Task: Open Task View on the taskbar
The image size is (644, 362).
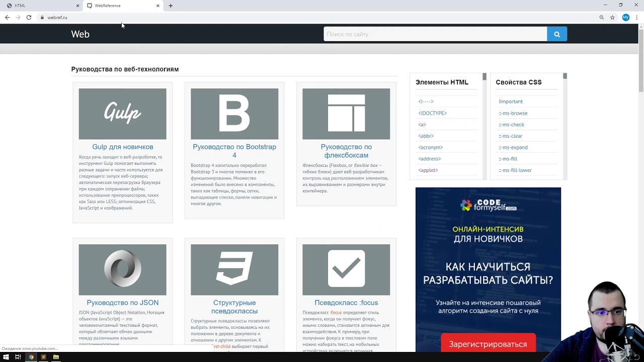Action: tap(18, 357)
